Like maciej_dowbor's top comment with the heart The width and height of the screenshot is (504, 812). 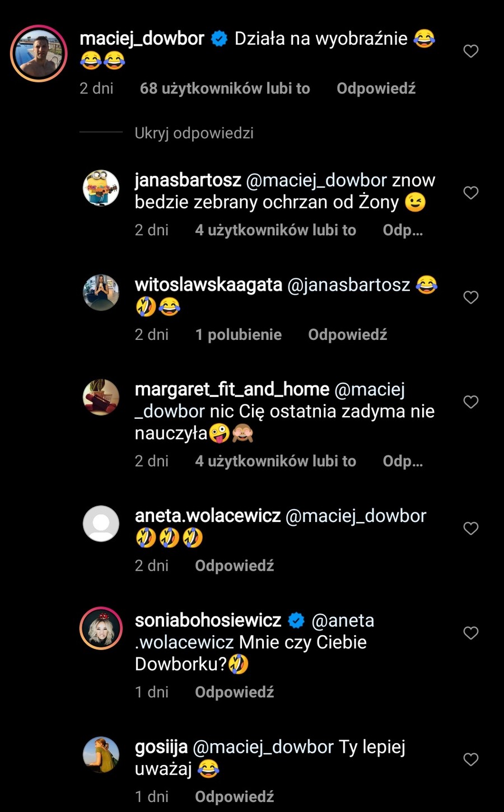(471, 52)
